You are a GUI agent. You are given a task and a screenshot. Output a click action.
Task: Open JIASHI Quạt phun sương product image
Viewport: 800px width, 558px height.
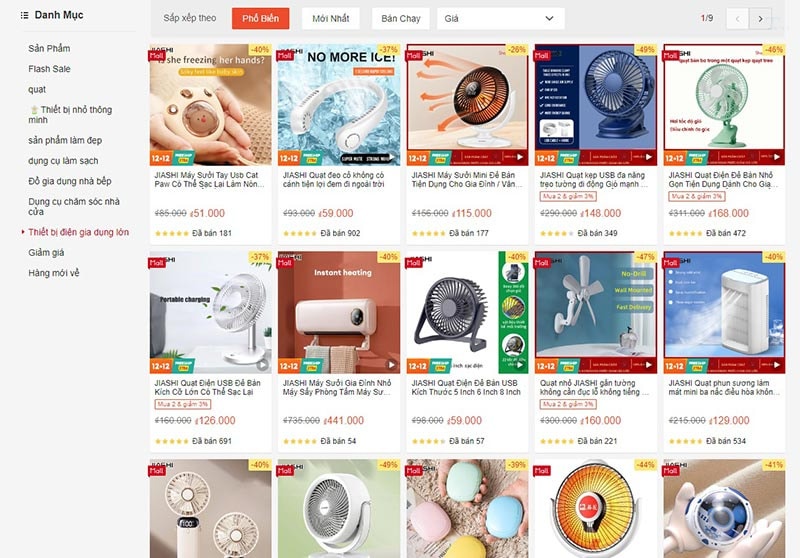coord(724,312)
